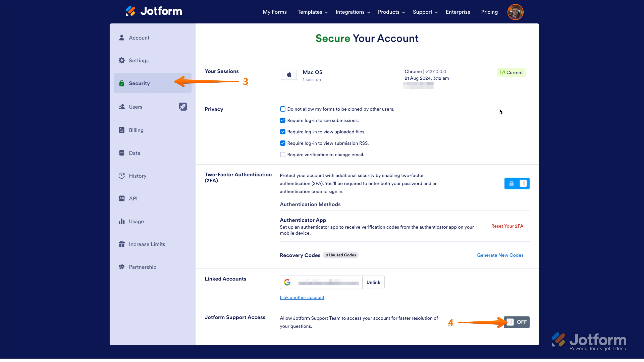Open the profile avatar in top right
The width and height of the screenshot is (644, 362).
click(x=515, y=12)
